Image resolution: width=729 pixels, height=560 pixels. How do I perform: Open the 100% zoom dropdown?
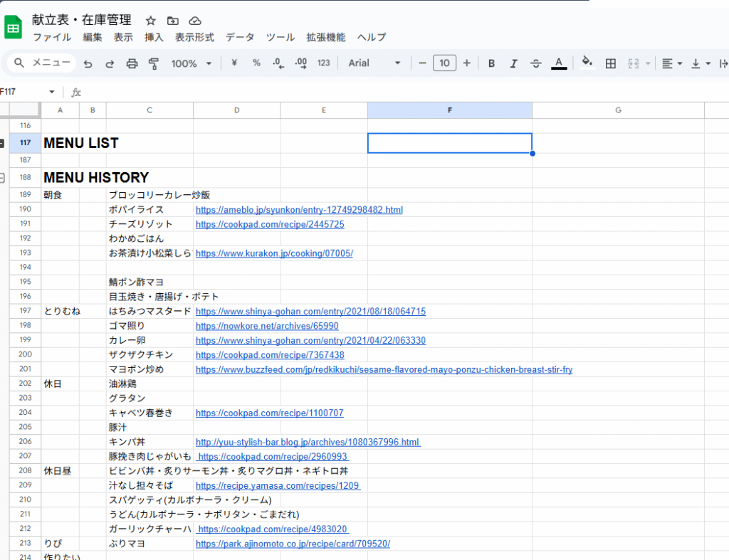pos(191,63)
